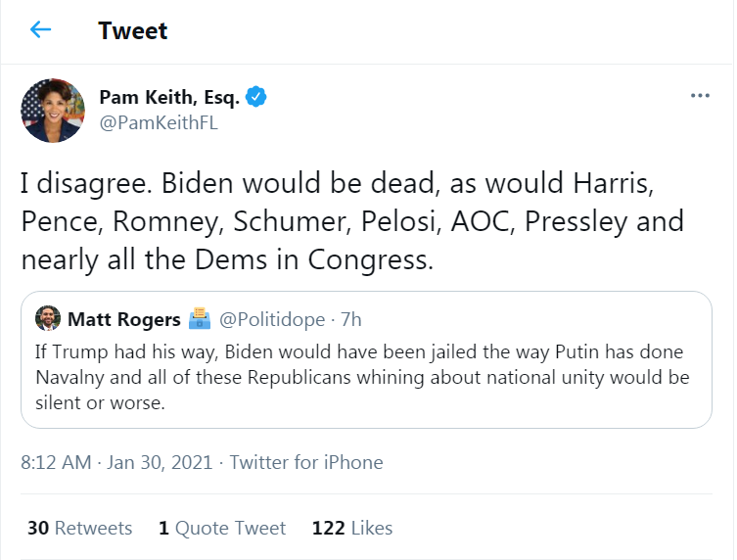The width and height of the screenshot is (737, 560).
Task: Click the quoted tweet's body text
Action: 362,377
